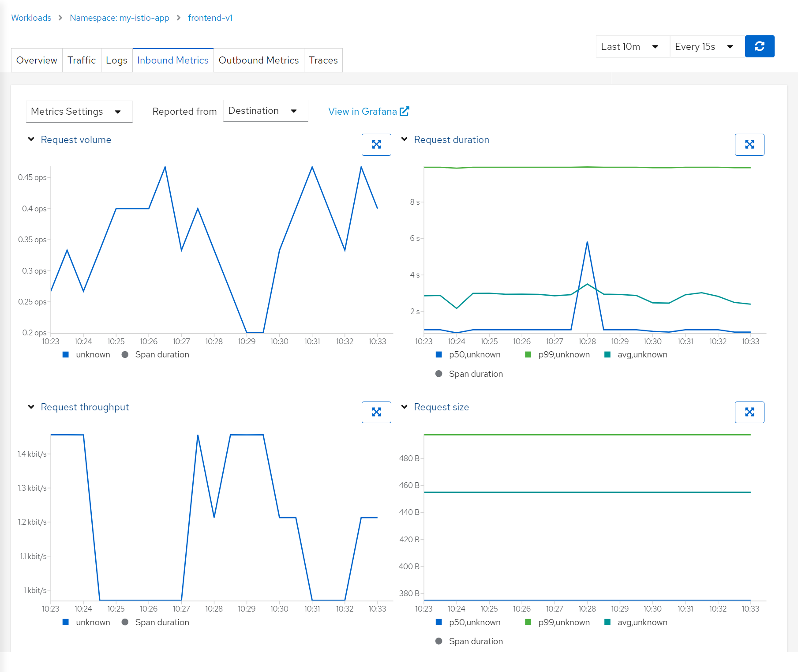Expand Request duration chart to fullscreen
The image size is (798, 672).
click(x=749, y=145)
